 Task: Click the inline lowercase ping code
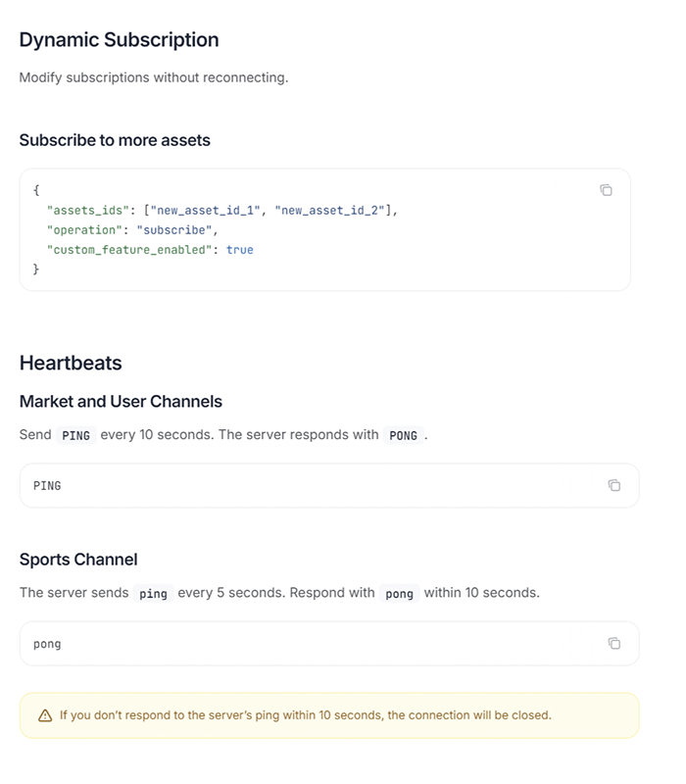(x=153, y=593)
